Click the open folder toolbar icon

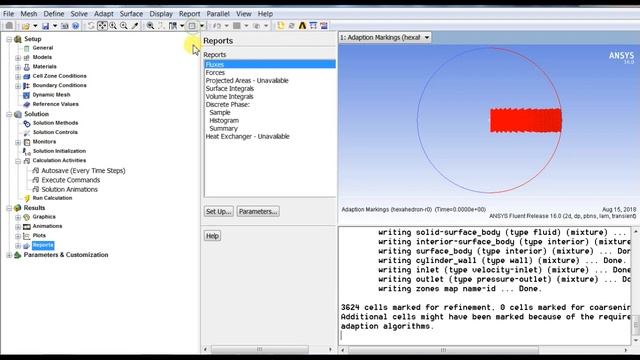[x=26, y=26]
